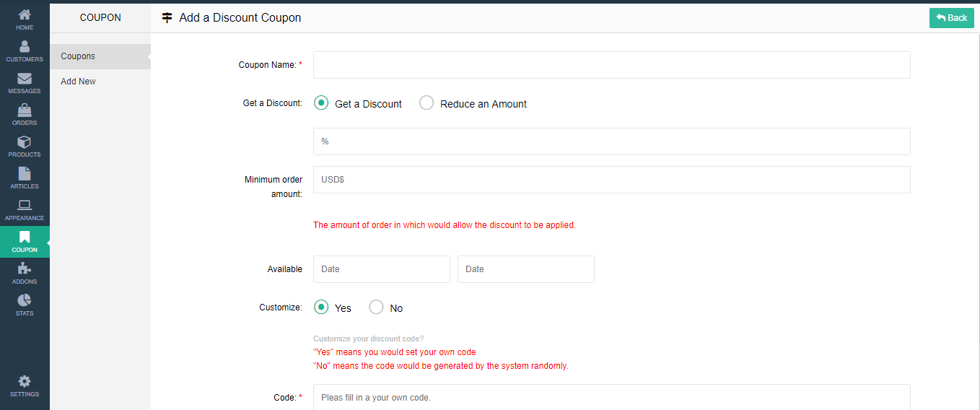This screenshot has height=410, width=980.
Task: Open the Addons puzzle icon
Action: (x=25, y=273)
